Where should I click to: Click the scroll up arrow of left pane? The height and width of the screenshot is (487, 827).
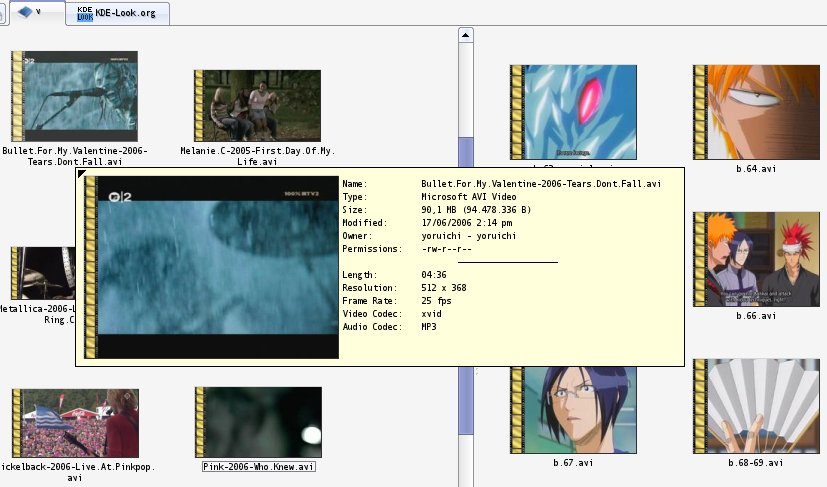point(465,35)
